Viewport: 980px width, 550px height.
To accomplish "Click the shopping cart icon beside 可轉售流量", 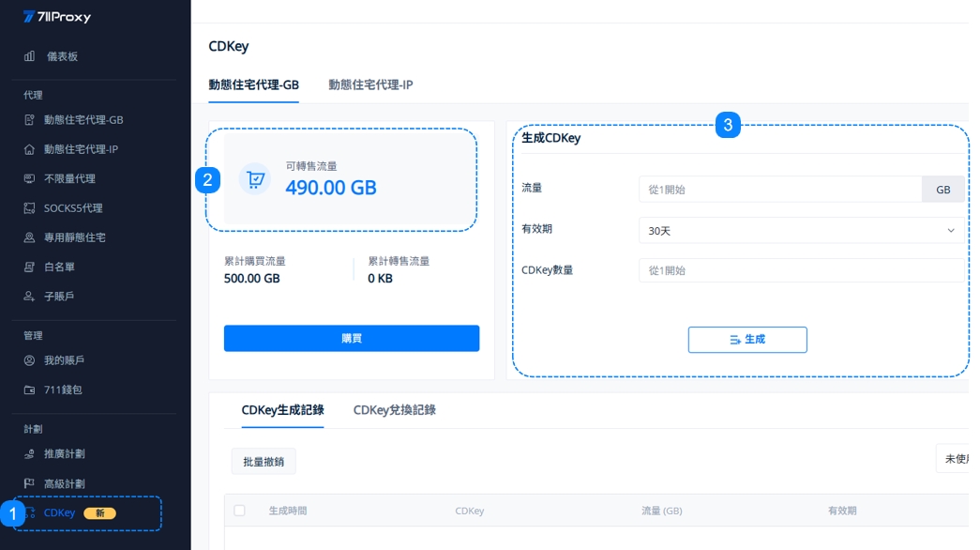I will click(254, 178).
